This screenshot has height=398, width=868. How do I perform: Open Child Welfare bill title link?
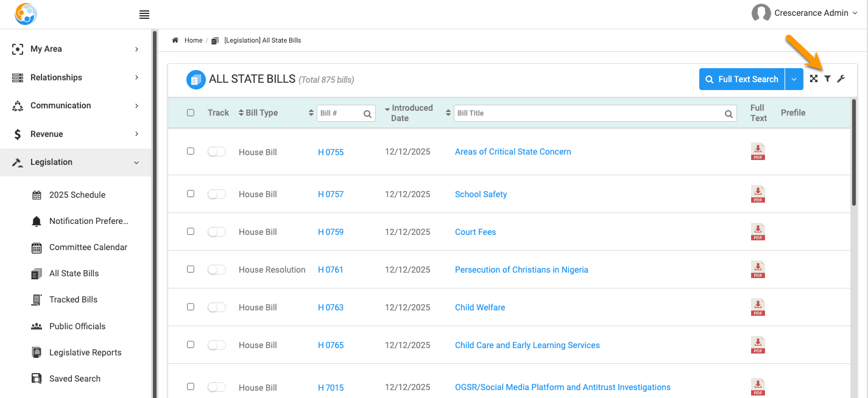480,307
